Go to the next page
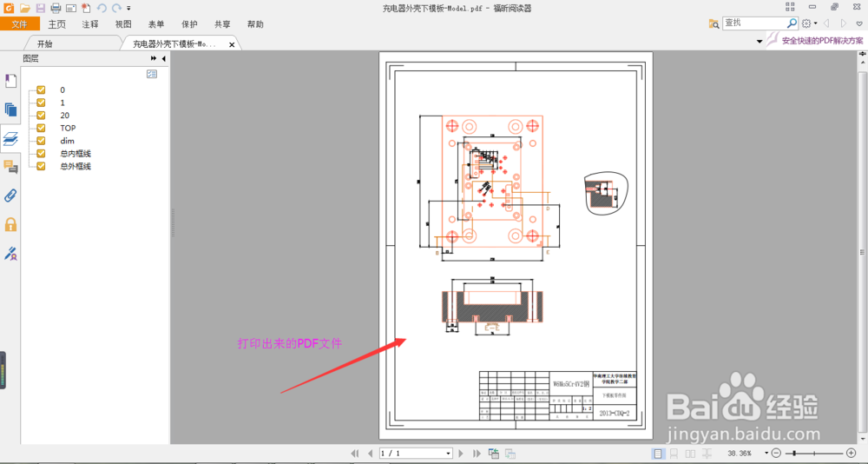The width and height of the screenshot is (868, 464). point(461,454)
